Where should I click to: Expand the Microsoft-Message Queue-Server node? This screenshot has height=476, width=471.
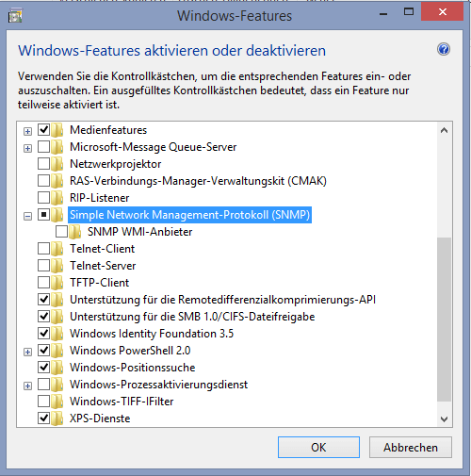click(x=27, y=148)
